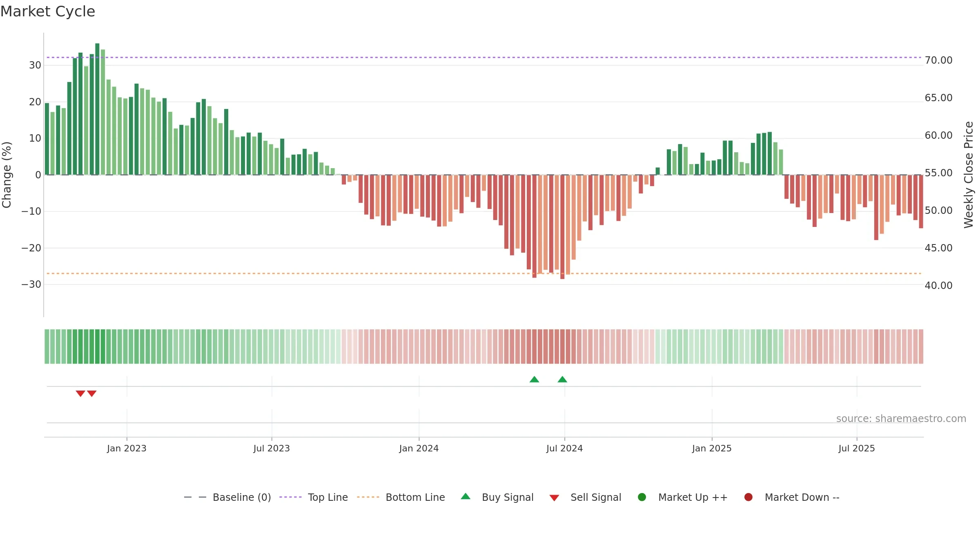Click the 30 percent tick label

[35, 65]
